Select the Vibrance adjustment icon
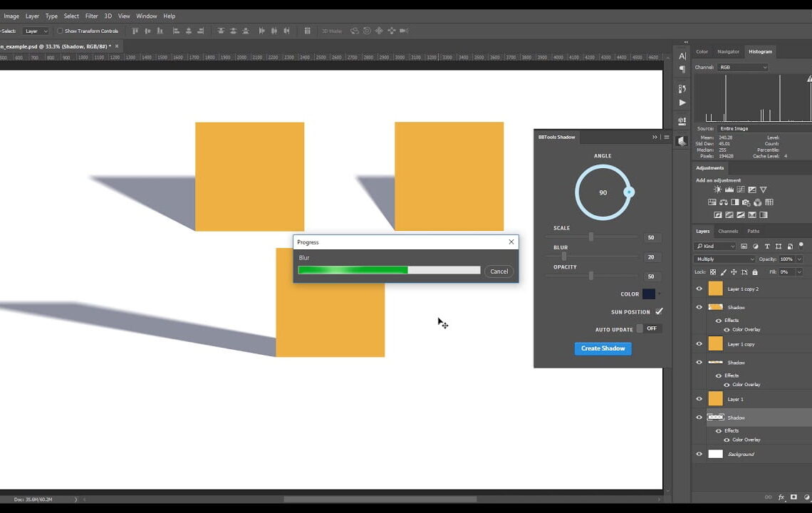812x513 pixels. pyautogui.click(x=763, y=190)
